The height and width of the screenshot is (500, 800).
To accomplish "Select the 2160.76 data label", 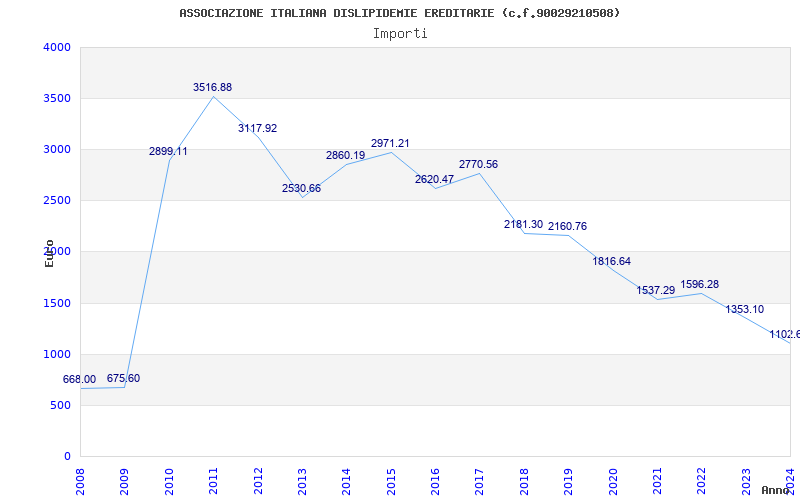I will 567,227.
